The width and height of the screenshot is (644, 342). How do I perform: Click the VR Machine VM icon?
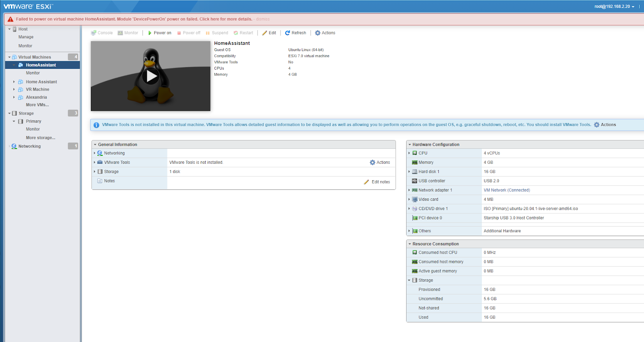(x=21, y=90)
